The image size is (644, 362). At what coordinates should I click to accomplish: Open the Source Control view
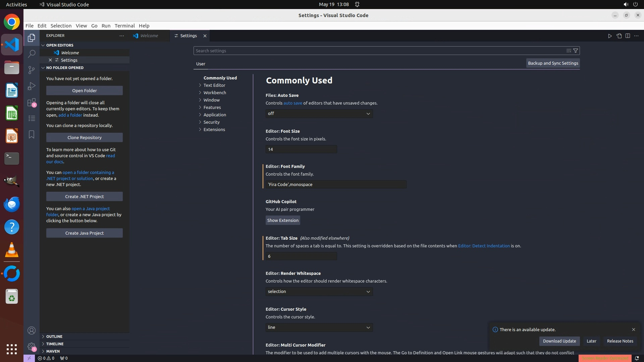(32, 70)
